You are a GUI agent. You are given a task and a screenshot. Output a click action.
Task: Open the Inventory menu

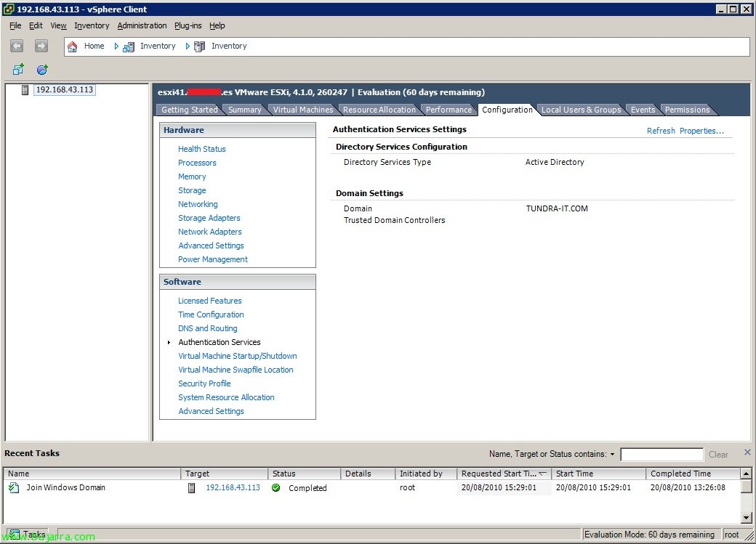(x=92, y=25)
